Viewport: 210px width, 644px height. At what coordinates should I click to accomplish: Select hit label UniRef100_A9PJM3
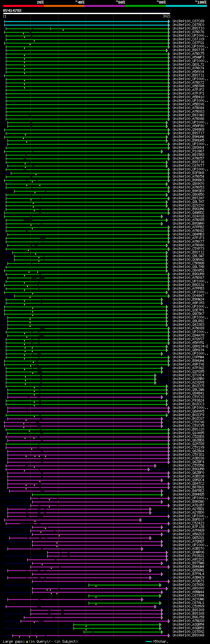point(188,303)
